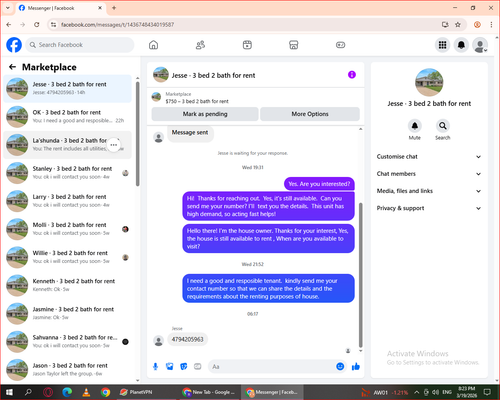Open the Facebook logo home link

[x=14, y=45]
